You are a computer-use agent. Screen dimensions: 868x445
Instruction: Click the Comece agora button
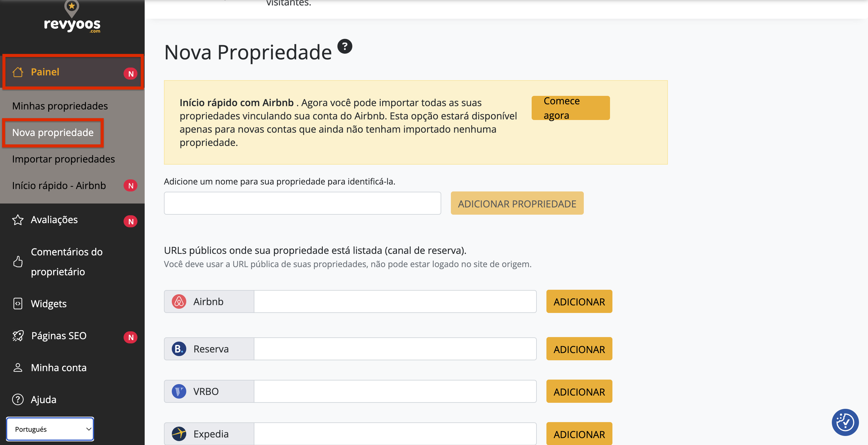571,108
